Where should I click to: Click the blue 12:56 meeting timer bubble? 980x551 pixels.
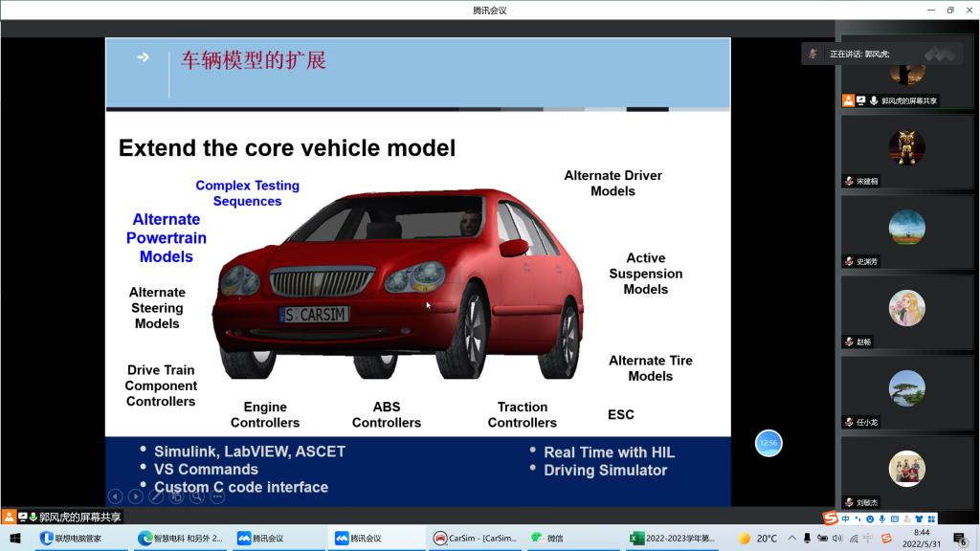tap(768, 443)
